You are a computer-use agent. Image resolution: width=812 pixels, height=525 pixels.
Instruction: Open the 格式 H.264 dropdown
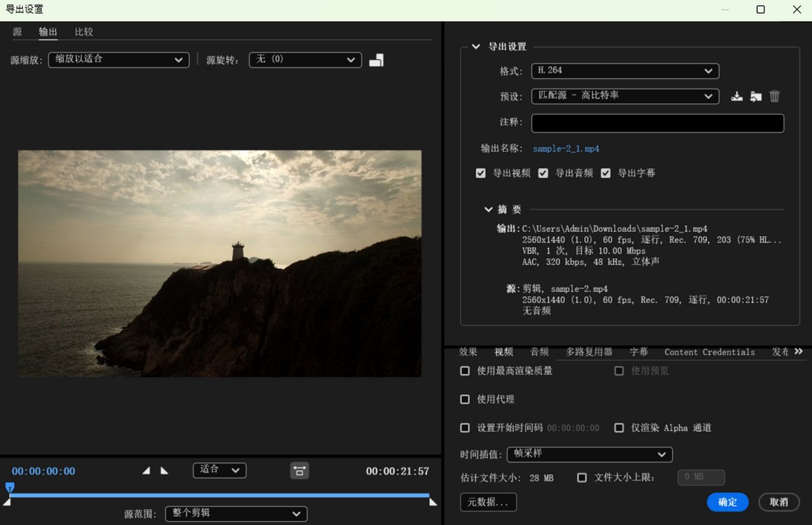pos(625,71)
